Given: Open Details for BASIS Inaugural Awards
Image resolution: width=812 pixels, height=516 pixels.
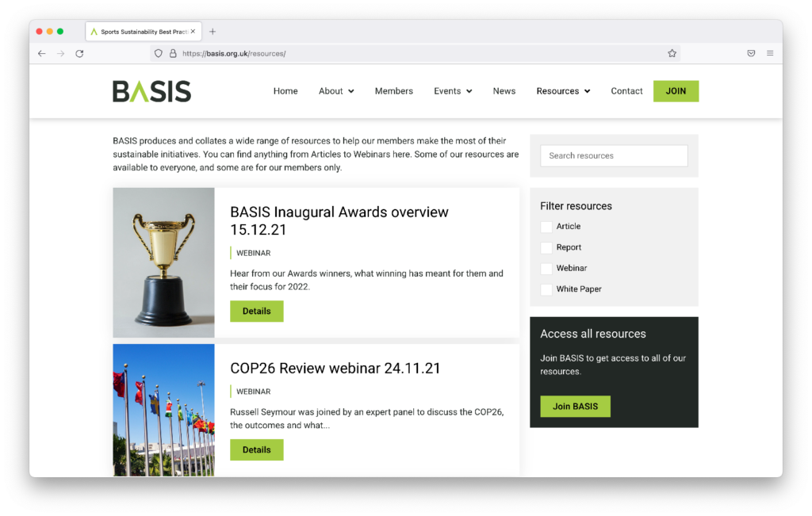Looking at the screenshot, I should pos(256,311).
